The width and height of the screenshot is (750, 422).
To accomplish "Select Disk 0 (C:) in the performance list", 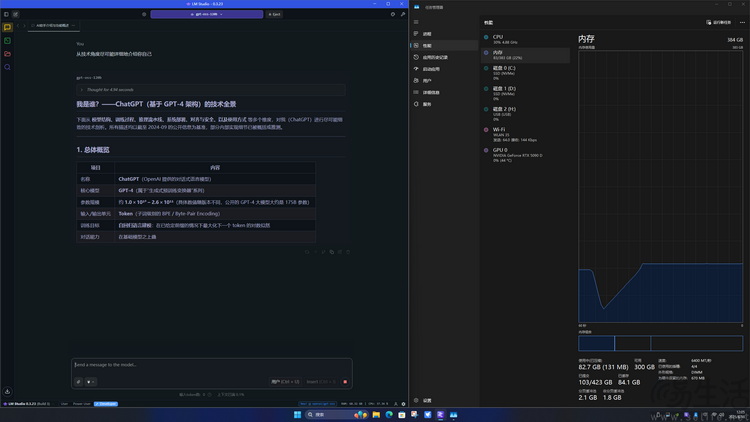I will tap(525, 73).
